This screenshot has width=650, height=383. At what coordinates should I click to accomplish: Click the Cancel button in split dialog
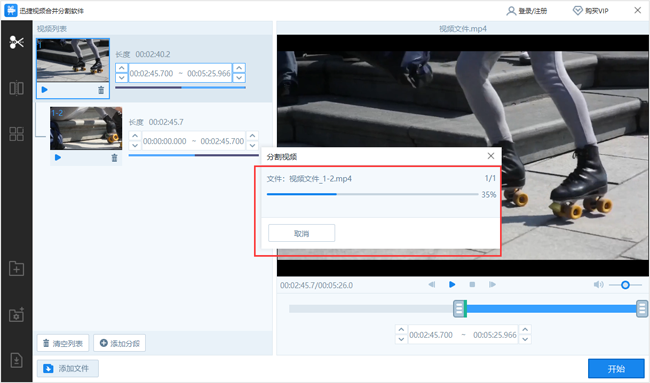[x=301, y=233]
